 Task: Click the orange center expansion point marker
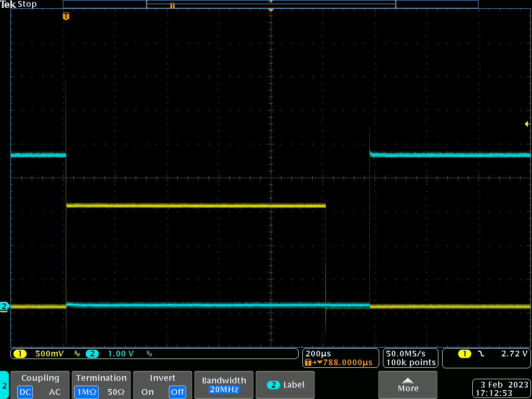pos(271,10)
